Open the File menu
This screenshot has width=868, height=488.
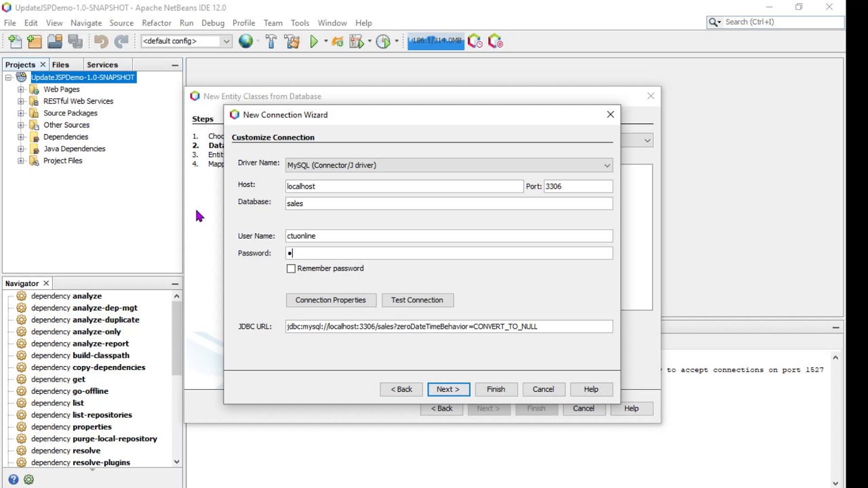[x=10, y=23]
